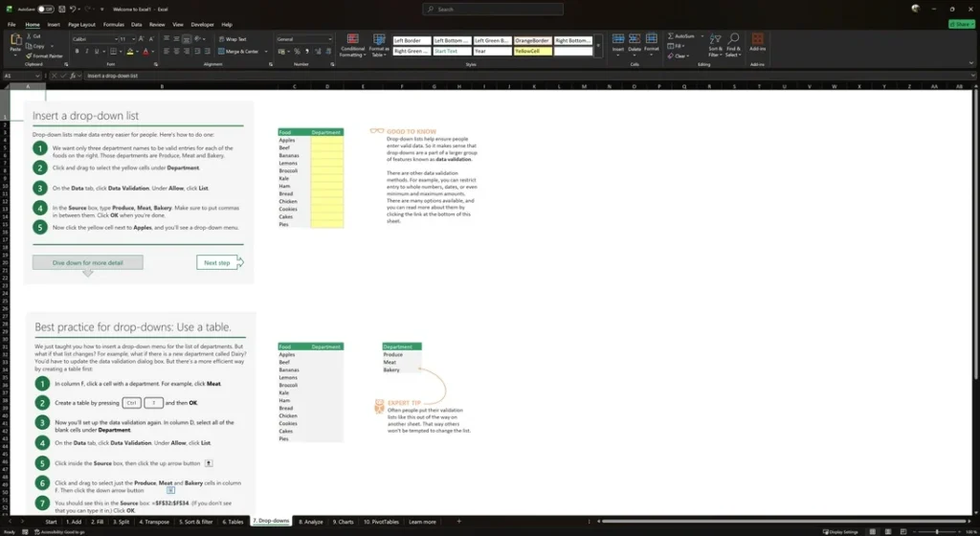This screenshot has height=536, width=980.
Task: Open the font name Calibri dropdown
Action: [x=116, y=38]
